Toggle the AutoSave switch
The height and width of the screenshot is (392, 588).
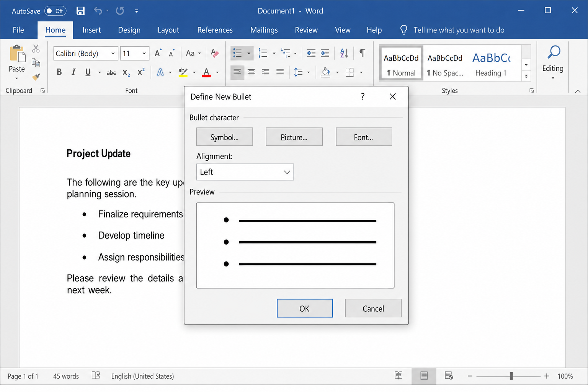(55, 11)
